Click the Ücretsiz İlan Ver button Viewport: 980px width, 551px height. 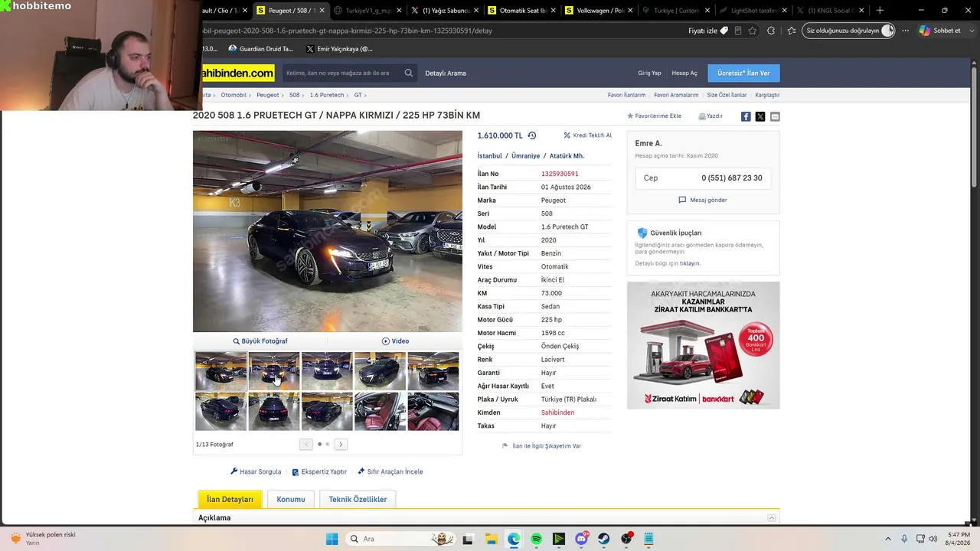[x=743, y=73]
